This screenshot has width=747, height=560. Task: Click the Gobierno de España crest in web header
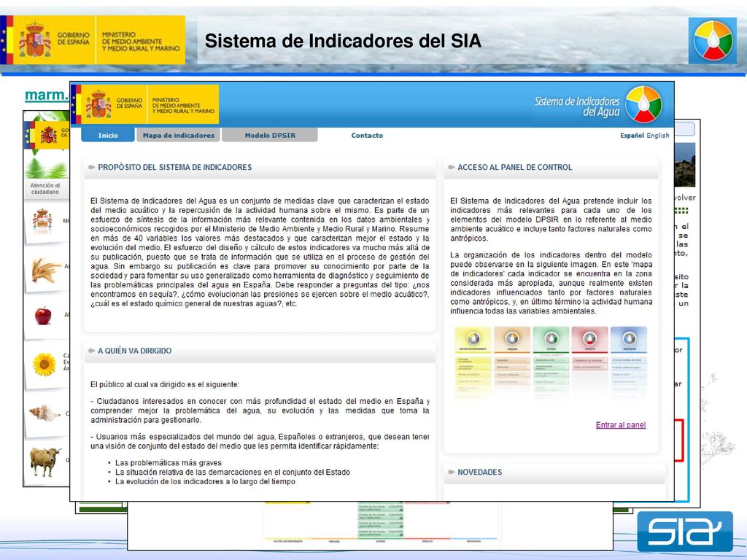pos(98,104)
